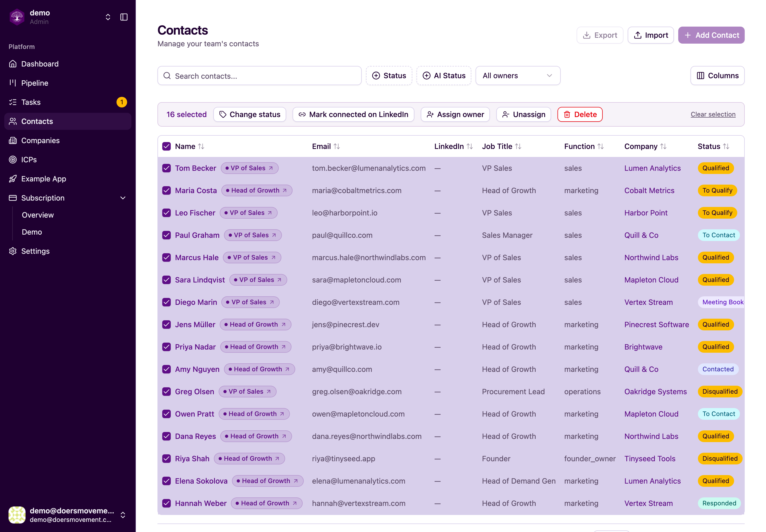This screenshot has height=532, width=766.
Task: Sort by Company column arrows
Action: [663, 146]
